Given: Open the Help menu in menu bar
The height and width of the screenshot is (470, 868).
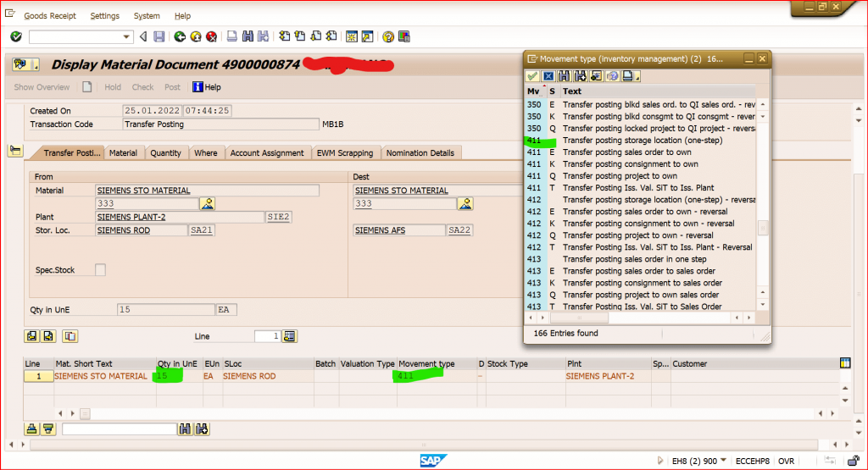Looking at the screenshot, I should pos(182,16).
